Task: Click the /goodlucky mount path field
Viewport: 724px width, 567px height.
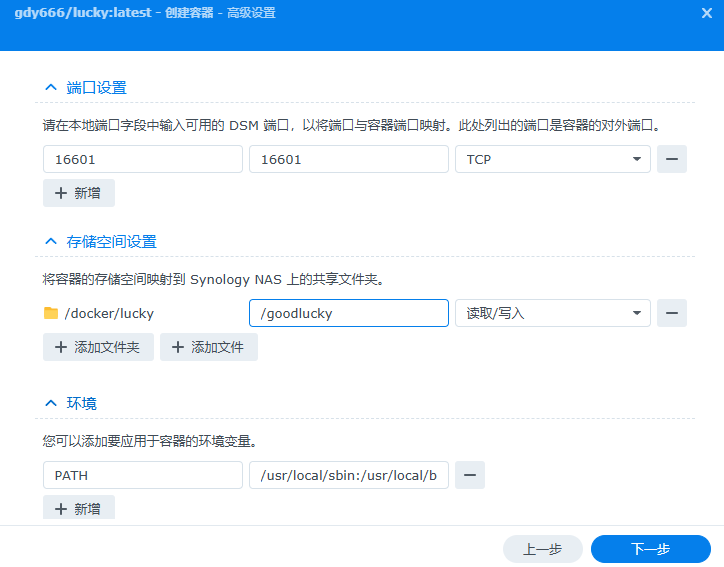Action: tap(348, 313)
